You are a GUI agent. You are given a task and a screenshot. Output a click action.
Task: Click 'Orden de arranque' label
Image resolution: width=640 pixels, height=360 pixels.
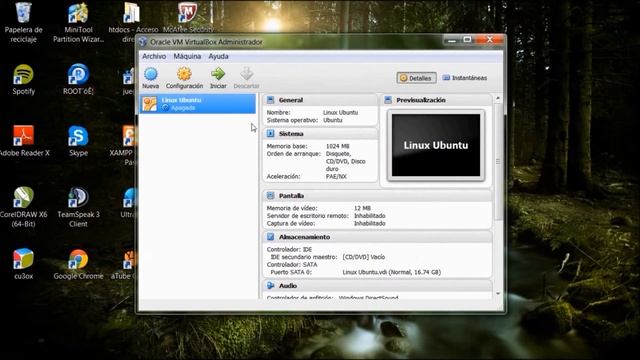pos(293,154)
